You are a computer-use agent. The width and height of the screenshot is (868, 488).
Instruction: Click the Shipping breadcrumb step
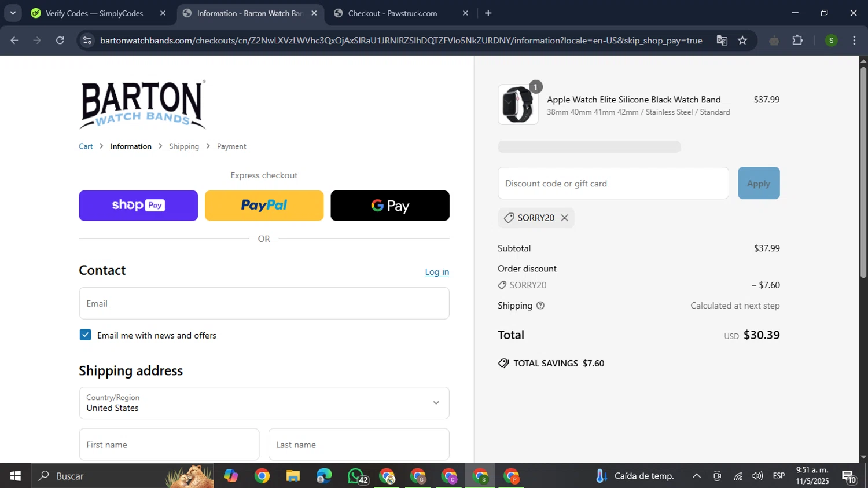(184, 146)
